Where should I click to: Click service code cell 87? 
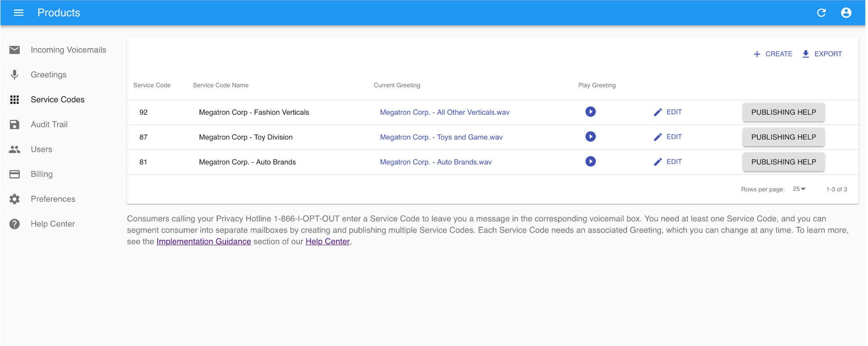[x=143, y=137]
